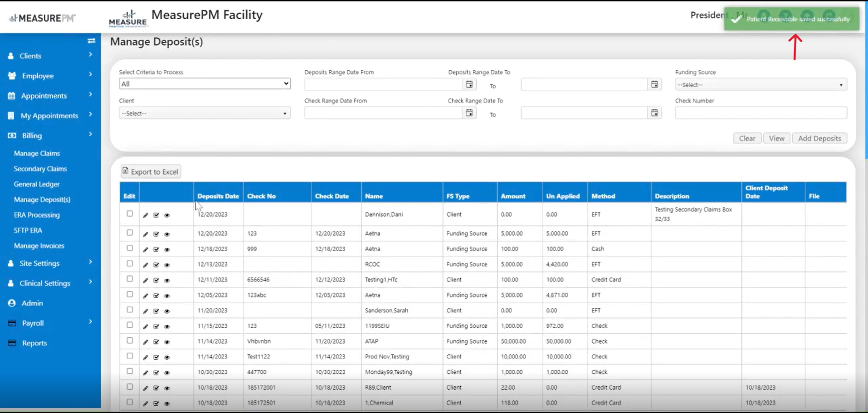Open Manage Invoices in Billing submenu

point(39,246)
